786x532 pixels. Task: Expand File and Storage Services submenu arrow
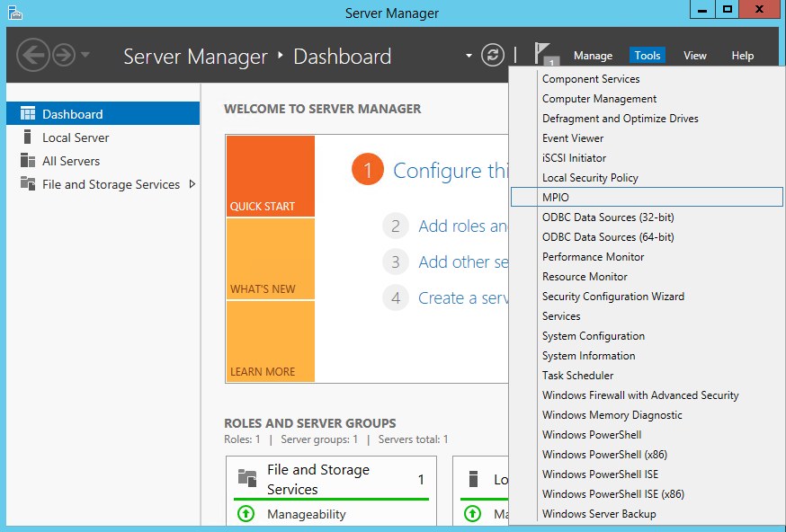(x=192, y=184)
